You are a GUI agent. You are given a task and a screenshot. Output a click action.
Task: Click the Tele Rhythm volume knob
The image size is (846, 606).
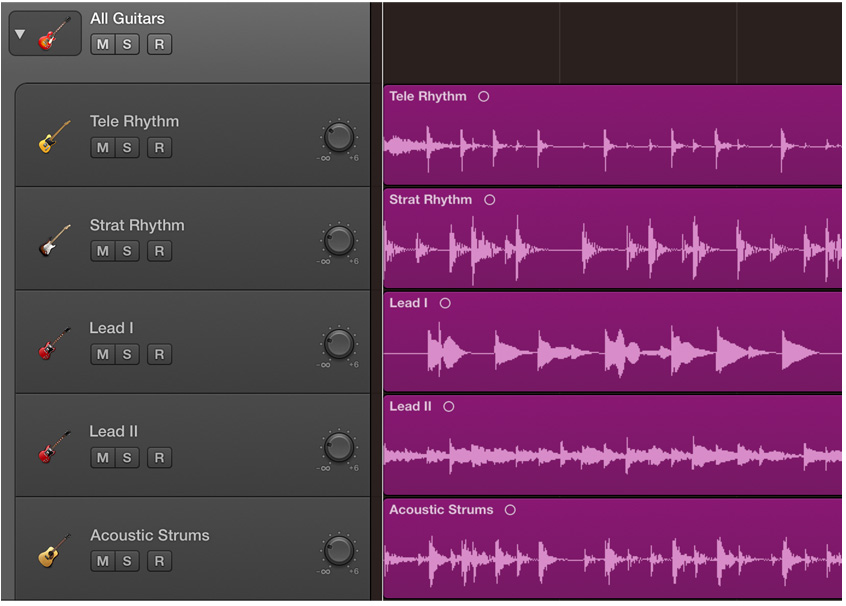click(339, 137)
